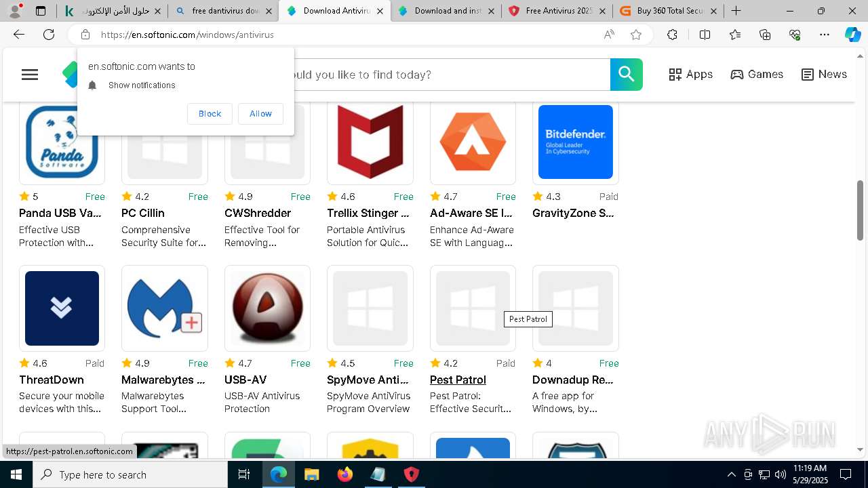Open the Malwarebytes title link

coord(163,380)
